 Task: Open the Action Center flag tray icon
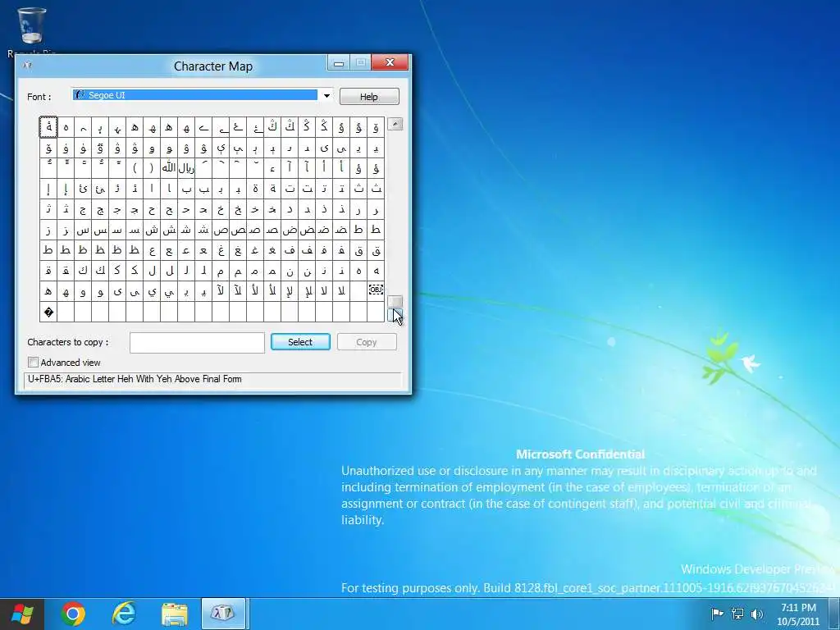coord(717,614)
